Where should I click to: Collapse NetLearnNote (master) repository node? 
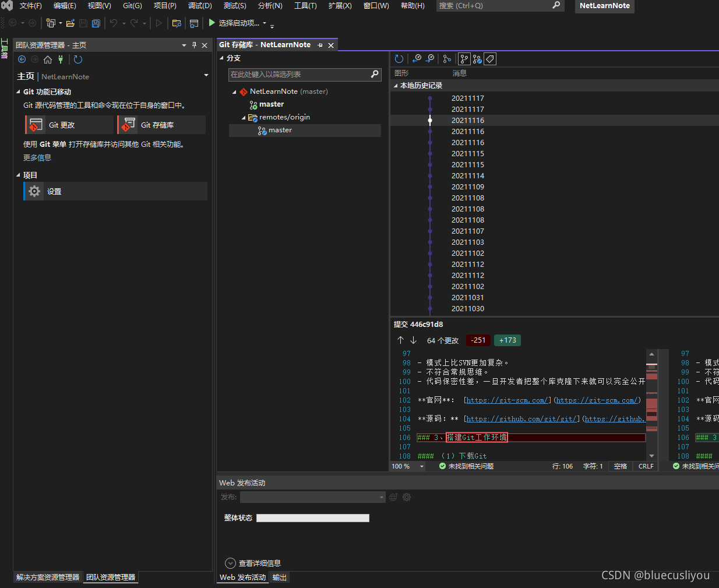coord(234,92)
